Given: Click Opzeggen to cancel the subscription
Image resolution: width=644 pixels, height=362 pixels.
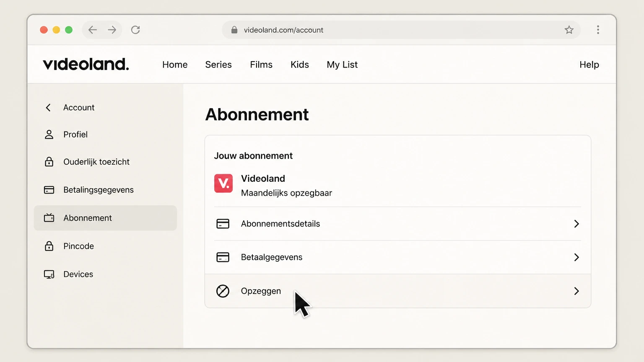Looking at the screenshot, I should (398, 291).
